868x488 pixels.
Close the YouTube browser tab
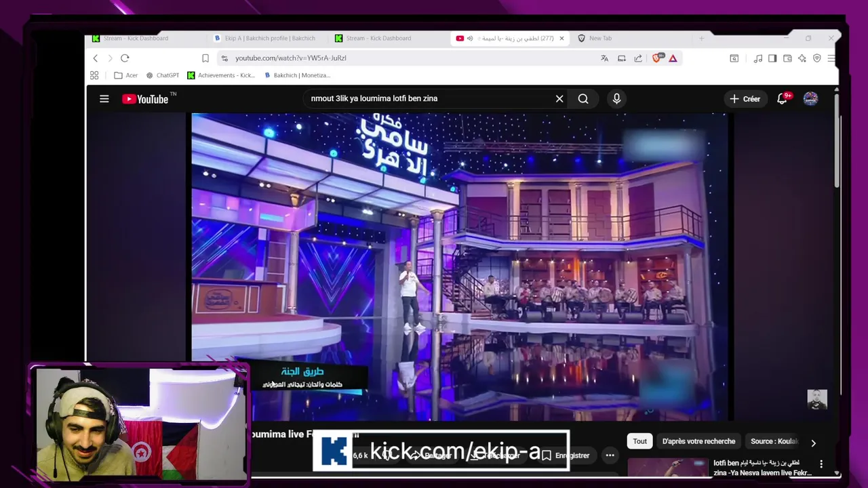[561, 39]
